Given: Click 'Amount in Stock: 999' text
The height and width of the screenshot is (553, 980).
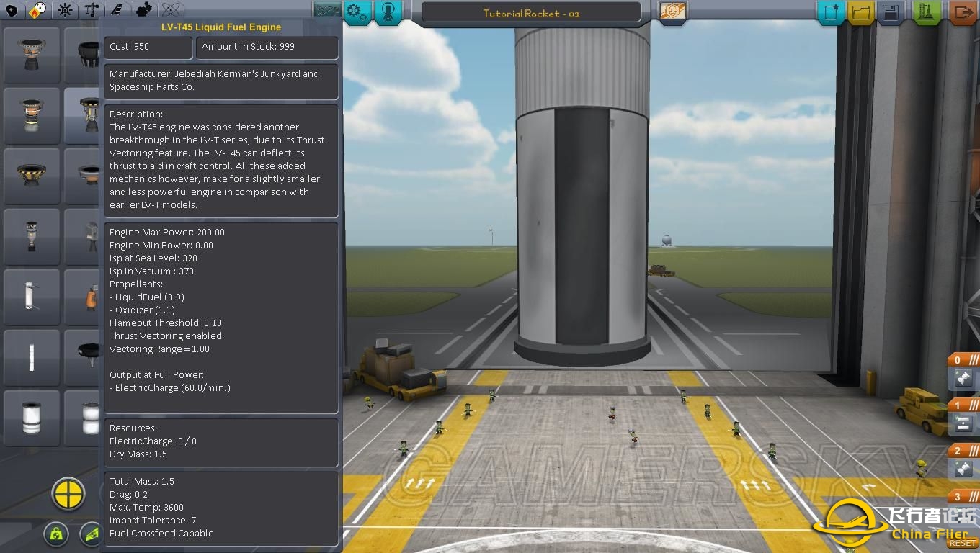Looking at the screenshot, I should tap(248, 46).
